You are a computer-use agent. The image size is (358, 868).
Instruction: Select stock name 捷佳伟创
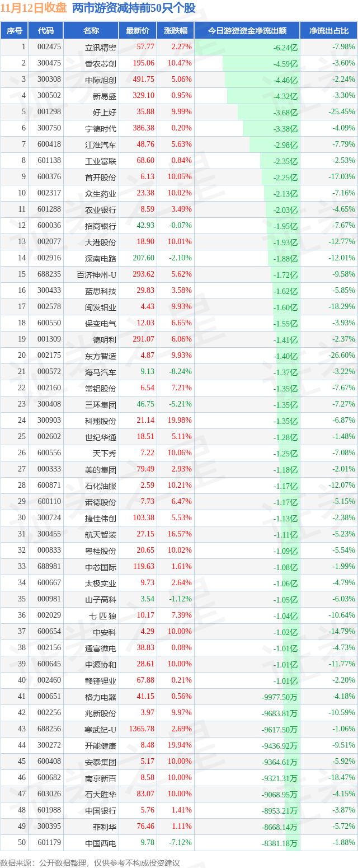click(x=101, y=518)
